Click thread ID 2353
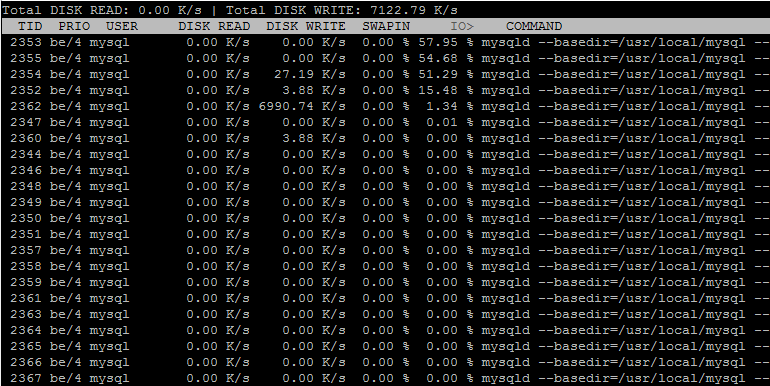 tap(26, 42)
